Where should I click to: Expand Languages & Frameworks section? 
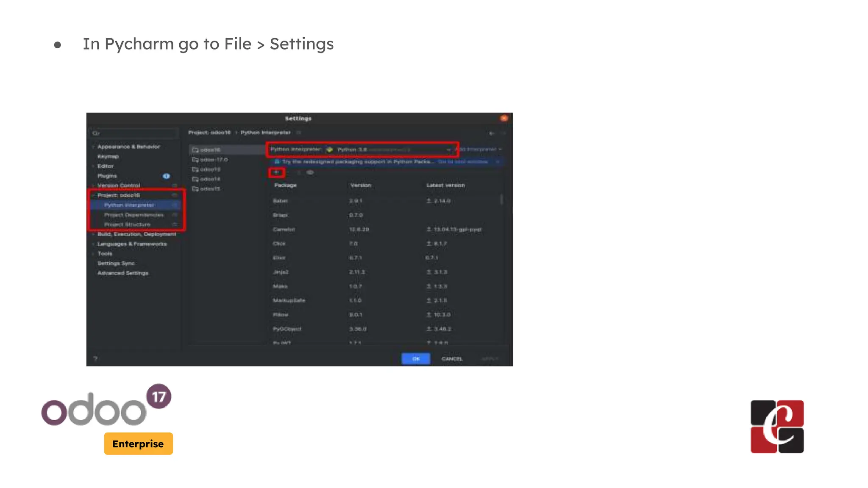(x=93, y=244)
